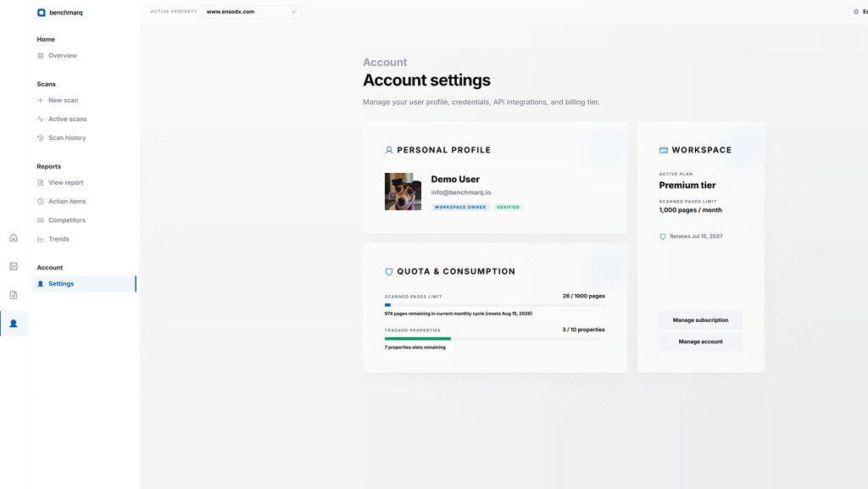Click the Personal Profile person icon

point(389,150)
